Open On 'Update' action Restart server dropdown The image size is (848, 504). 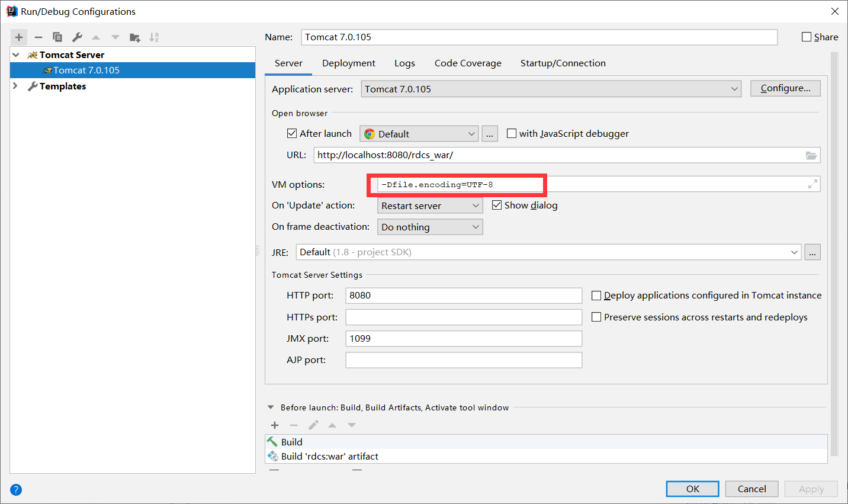point(430,206)
